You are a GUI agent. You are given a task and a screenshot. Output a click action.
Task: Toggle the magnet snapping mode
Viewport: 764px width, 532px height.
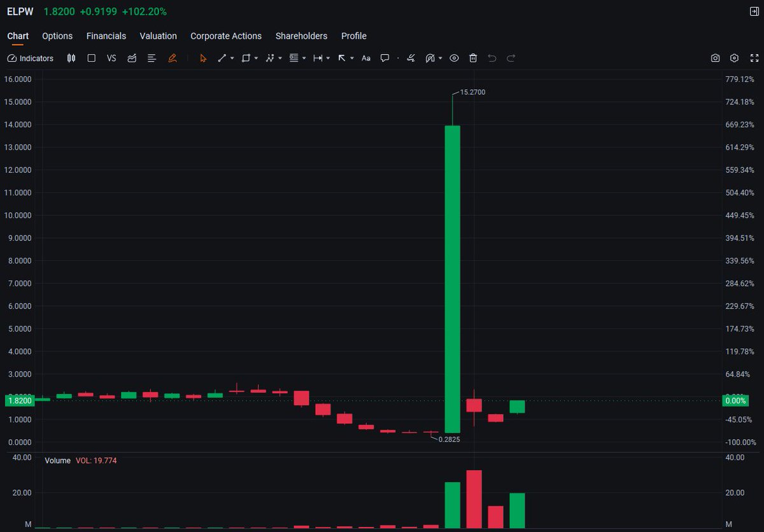(430, 58)
